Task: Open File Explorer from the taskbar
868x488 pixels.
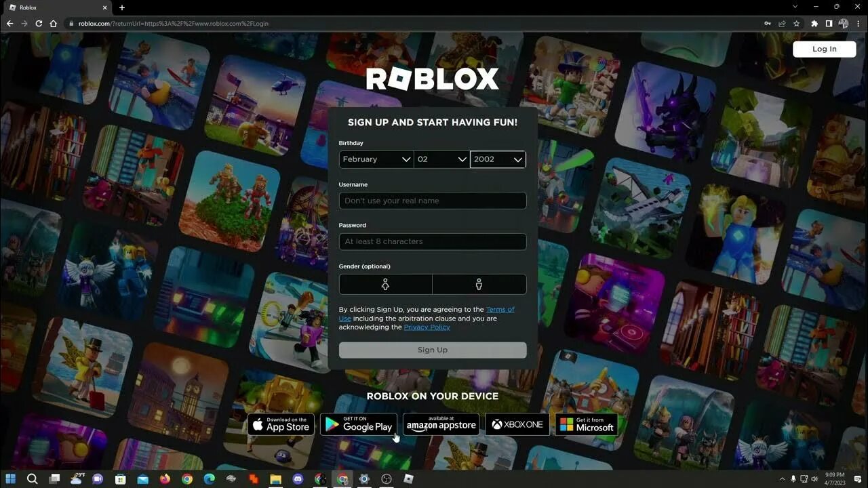Action: click(275, 479)
